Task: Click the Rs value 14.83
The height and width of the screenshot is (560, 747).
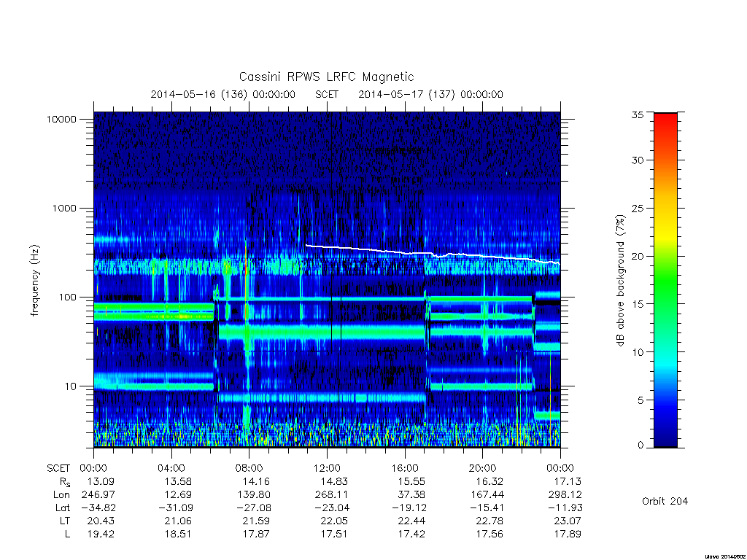Action: (x=334, y=481)
